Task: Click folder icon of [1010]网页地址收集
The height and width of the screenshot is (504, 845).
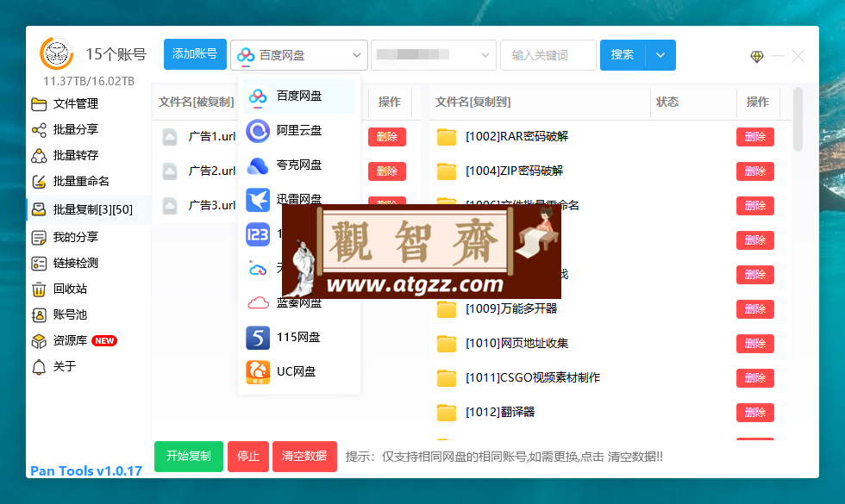Action: click(447, 344)
